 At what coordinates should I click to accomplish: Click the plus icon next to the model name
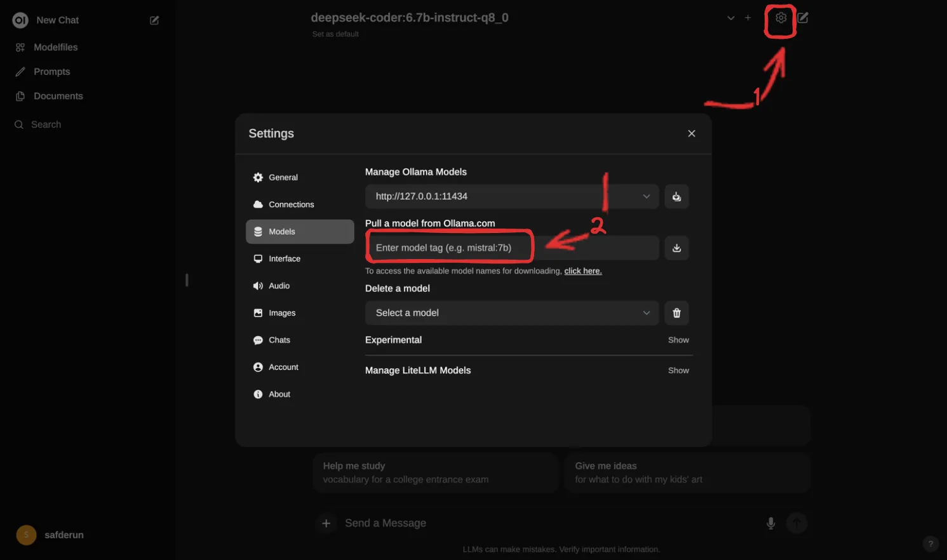point(748,18)
